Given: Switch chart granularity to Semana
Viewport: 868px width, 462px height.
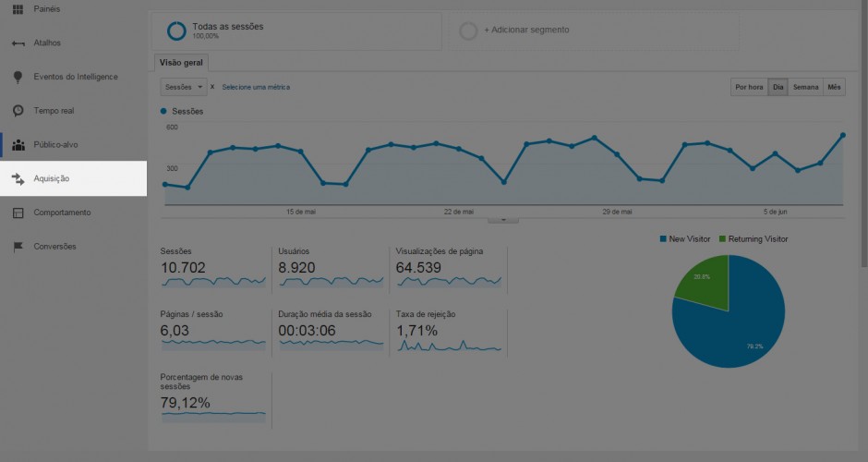Looking at the screenshot, I should (x=805, y=87).
